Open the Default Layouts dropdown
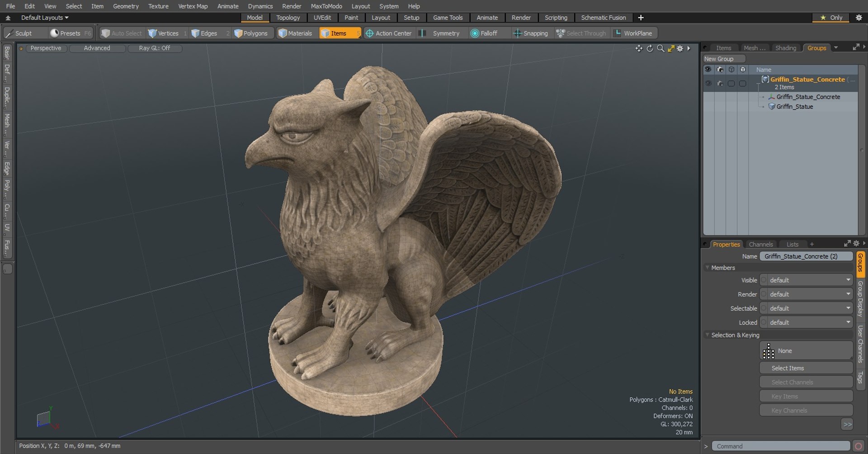Image resolution: width=868 pixels, height=454 pixels. 45,18
